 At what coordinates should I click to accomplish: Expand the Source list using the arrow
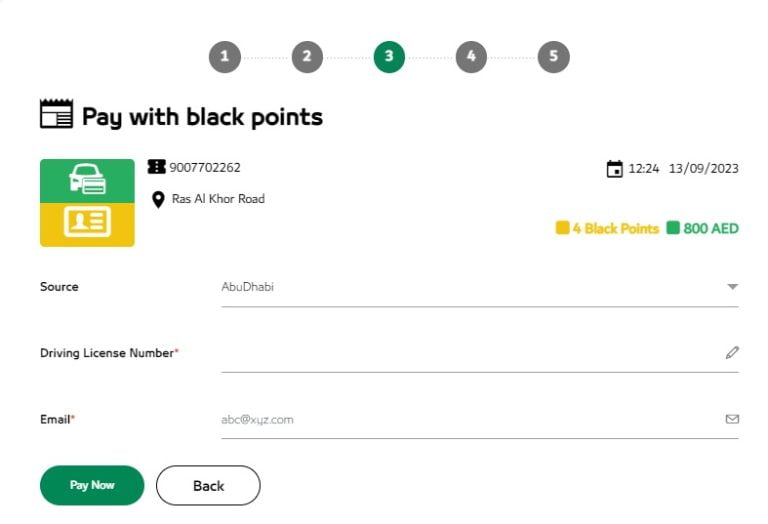pyautogui.click(x=732, y=287)
